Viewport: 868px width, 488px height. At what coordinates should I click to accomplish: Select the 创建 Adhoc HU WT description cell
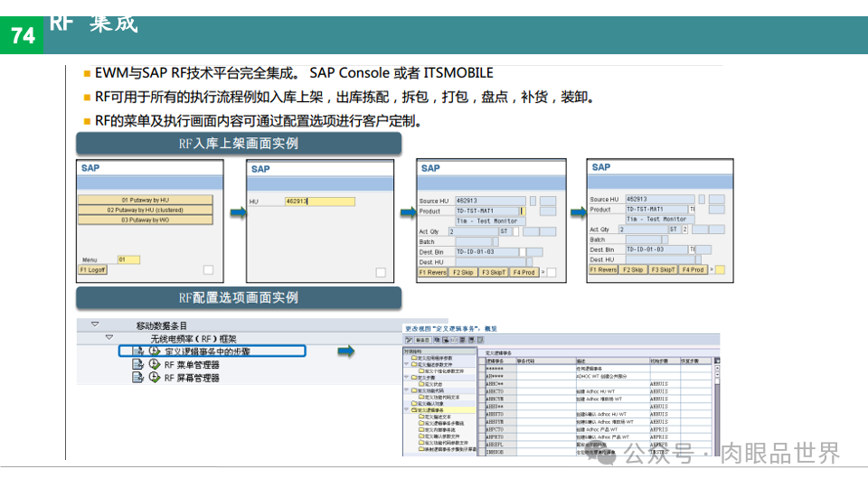pos(612,391)
